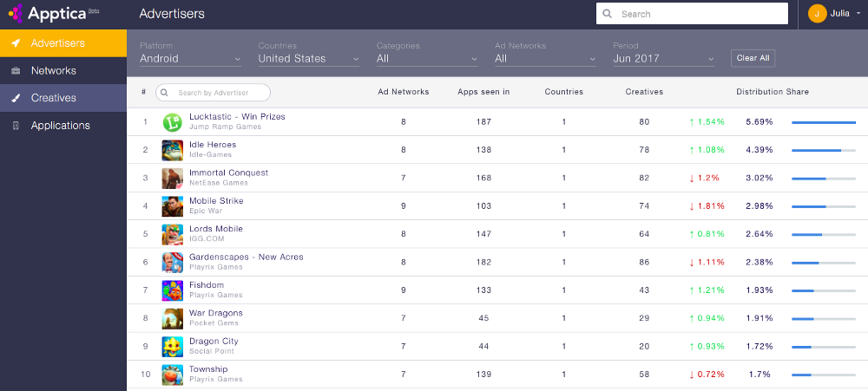
Task: Click the IGG.COM publisher text
Action: pos(207,239)
